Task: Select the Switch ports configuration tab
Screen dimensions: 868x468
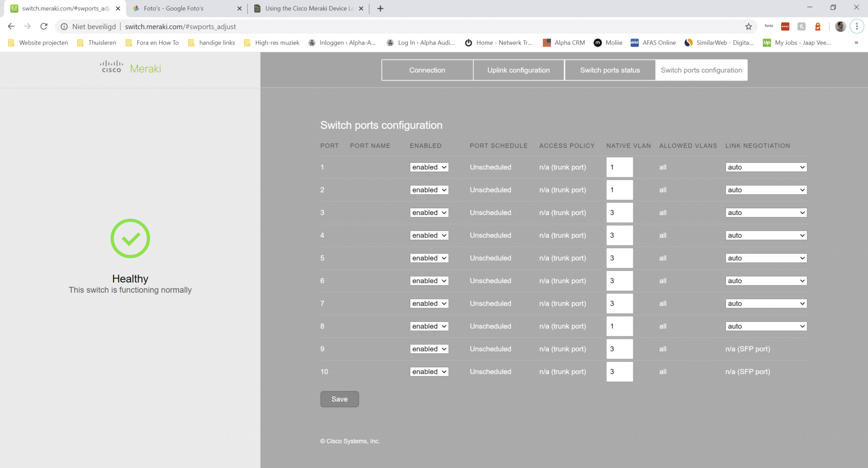Action: point(701,70)
